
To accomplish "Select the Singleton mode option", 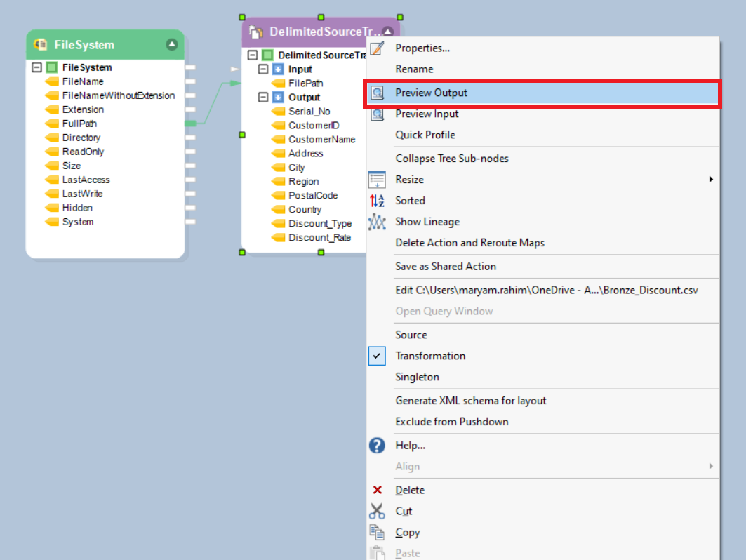I will pyautogui.click(x=417, y=377).
